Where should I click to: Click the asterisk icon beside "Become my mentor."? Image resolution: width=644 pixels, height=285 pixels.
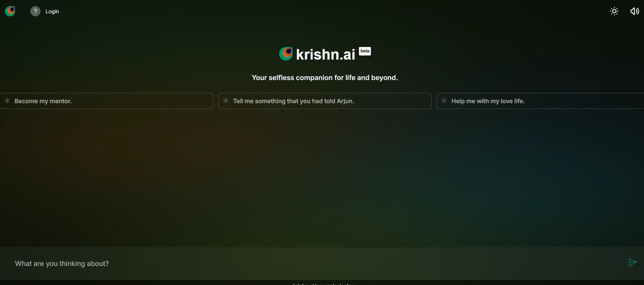7,101
